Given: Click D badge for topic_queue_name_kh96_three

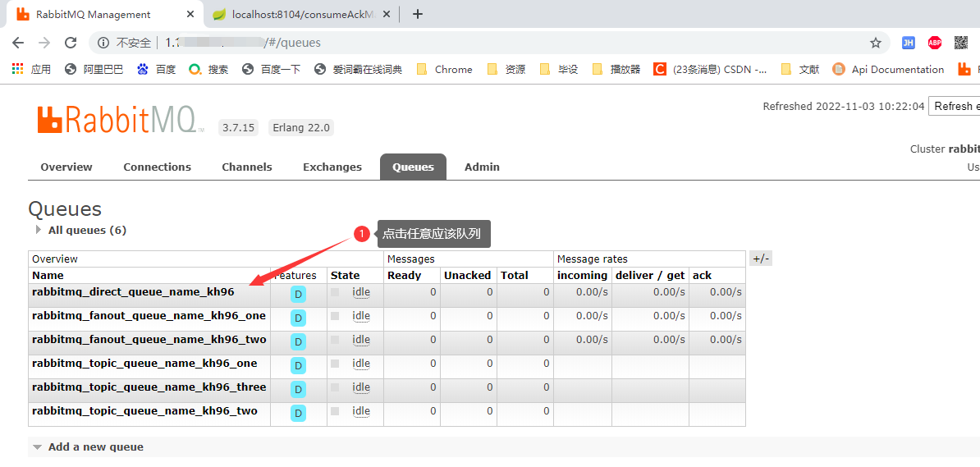Looking at the screenshot, I should tap(298, 390).
